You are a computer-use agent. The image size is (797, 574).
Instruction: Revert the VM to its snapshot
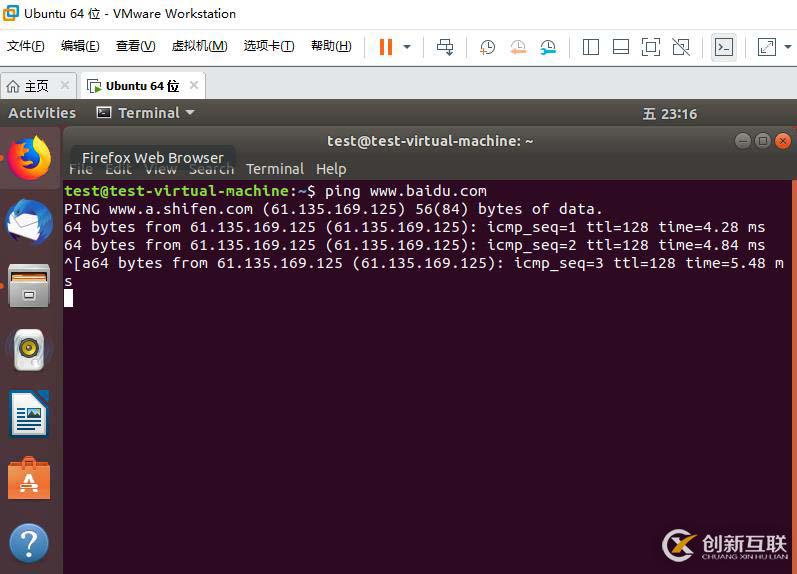(x=518, y=47)
